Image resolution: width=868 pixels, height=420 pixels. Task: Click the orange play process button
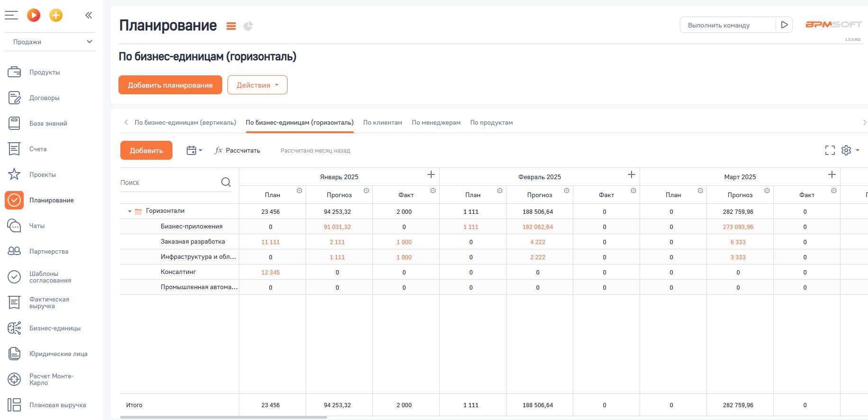(x=34, y=15)
